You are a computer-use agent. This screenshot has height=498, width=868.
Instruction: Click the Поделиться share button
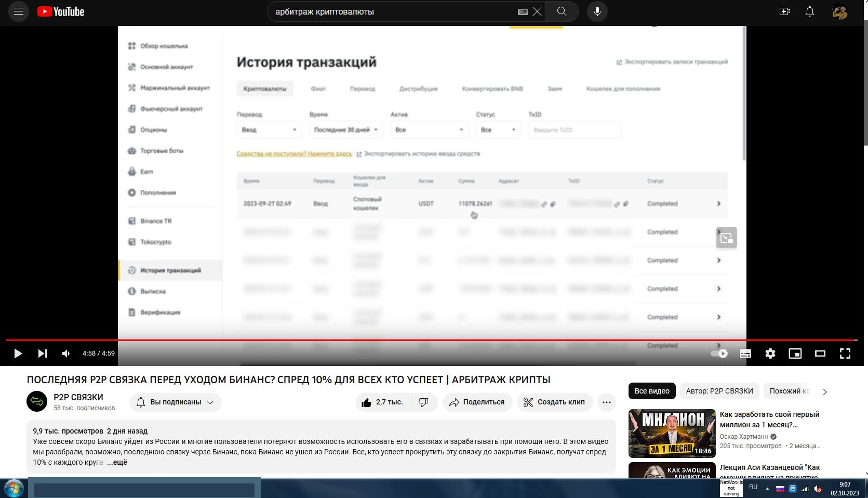point(477,402)
